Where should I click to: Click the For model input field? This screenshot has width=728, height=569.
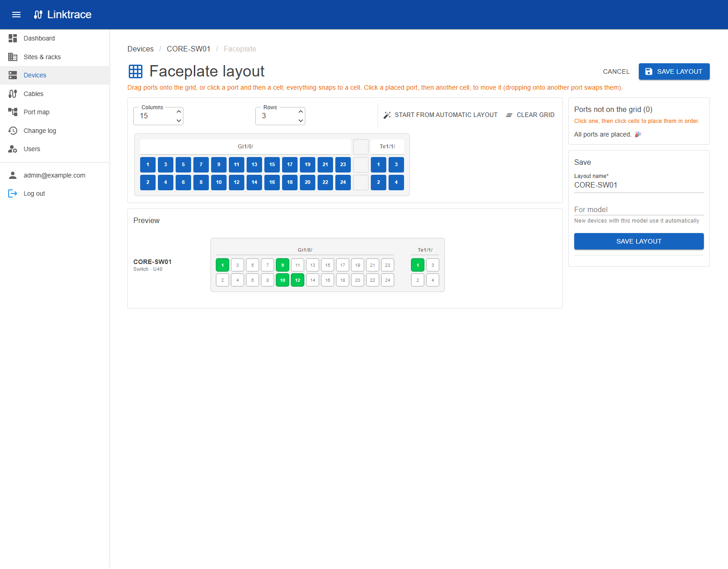(x=639, y=209)
